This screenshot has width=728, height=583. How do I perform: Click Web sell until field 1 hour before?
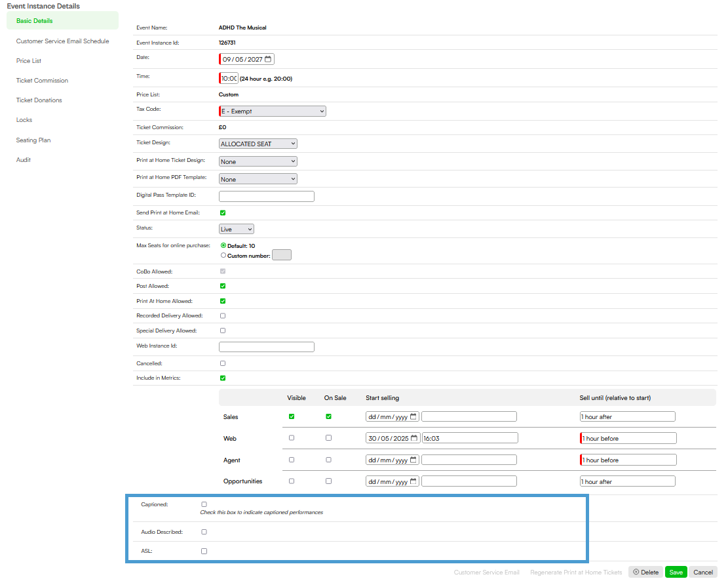coord(628,438)
